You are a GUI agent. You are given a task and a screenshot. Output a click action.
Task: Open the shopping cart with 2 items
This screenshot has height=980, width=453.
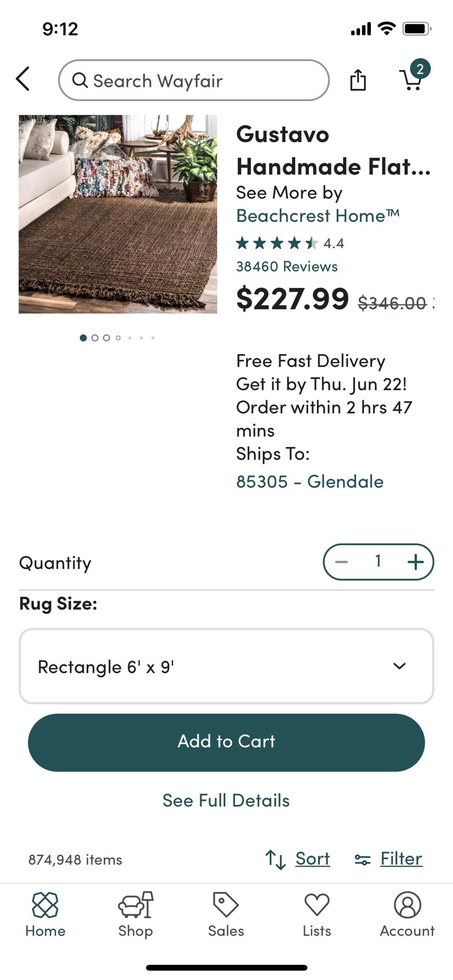[x=413, y=80]
